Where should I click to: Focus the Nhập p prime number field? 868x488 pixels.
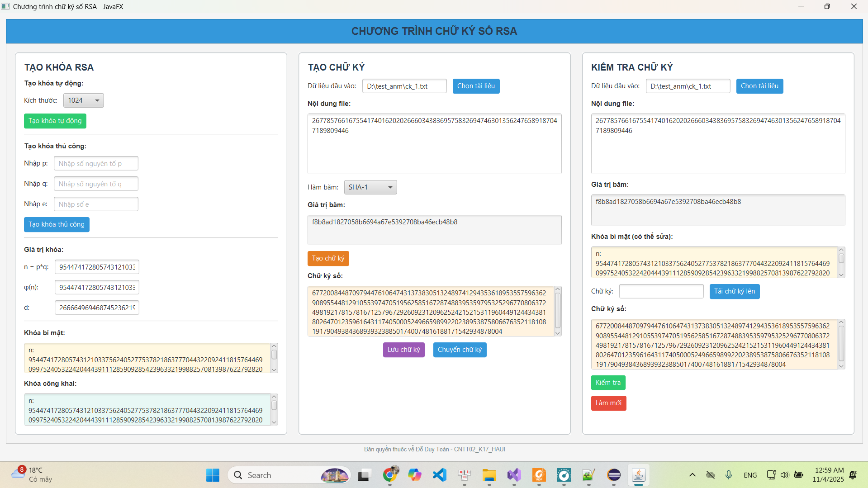[x=96, y=163]
